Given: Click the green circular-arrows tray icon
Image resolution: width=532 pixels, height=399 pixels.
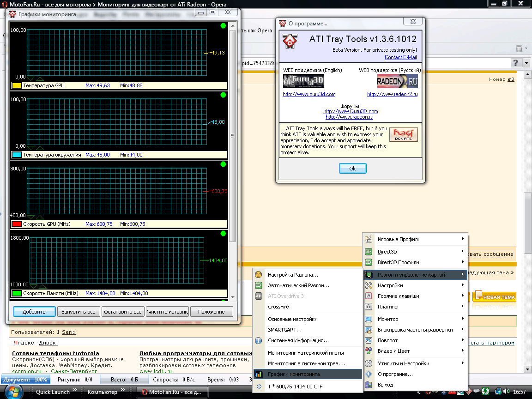Looking at the screenshot, I should (x=485, y=392).
